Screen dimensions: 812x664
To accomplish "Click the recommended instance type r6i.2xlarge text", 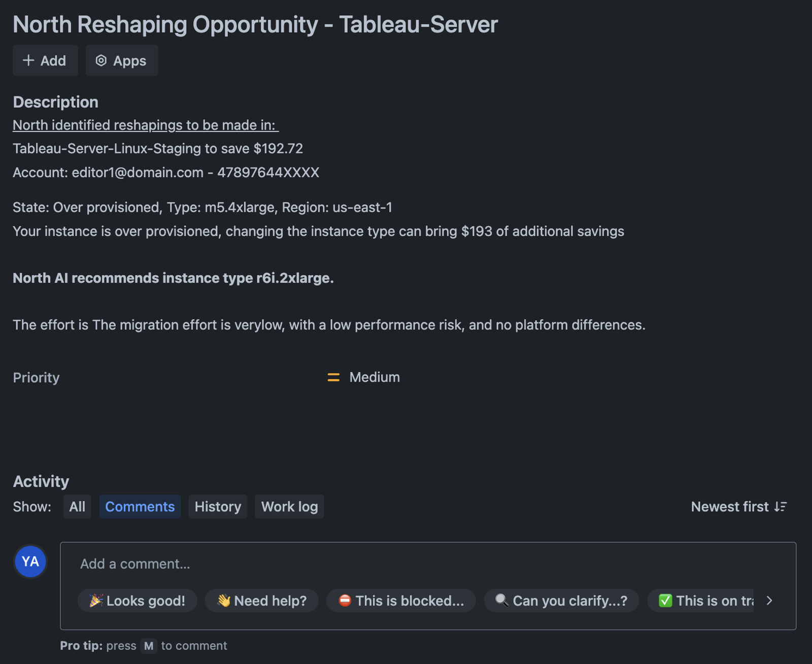I will click(x=173, y=278).
